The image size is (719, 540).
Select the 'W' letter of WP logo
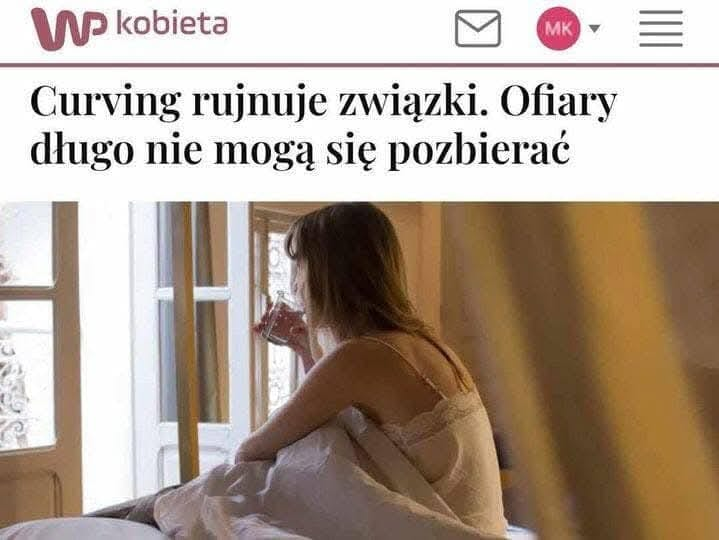tap(57, 28)
